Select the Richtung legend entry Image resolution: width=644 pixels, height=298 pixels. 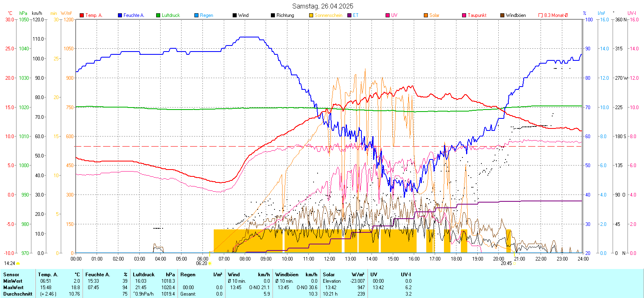click(x=285, y=15)
